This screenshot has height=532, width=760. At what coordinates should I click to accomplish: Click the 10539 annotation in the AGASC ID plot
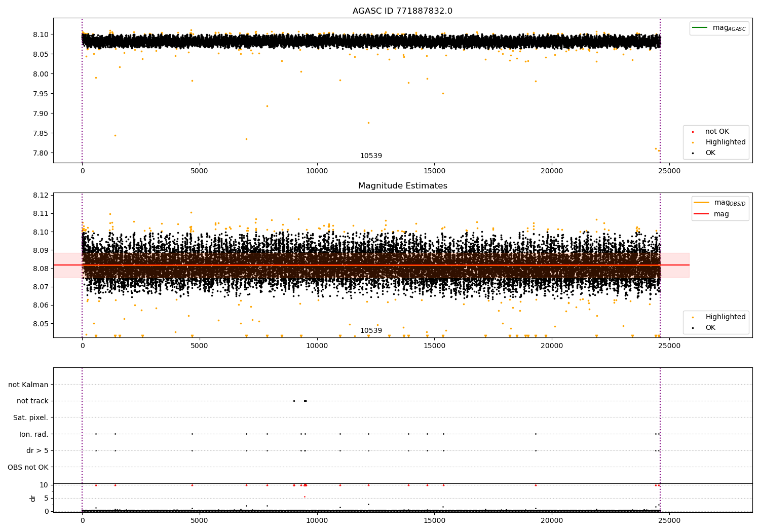click(x=371, y=156)
